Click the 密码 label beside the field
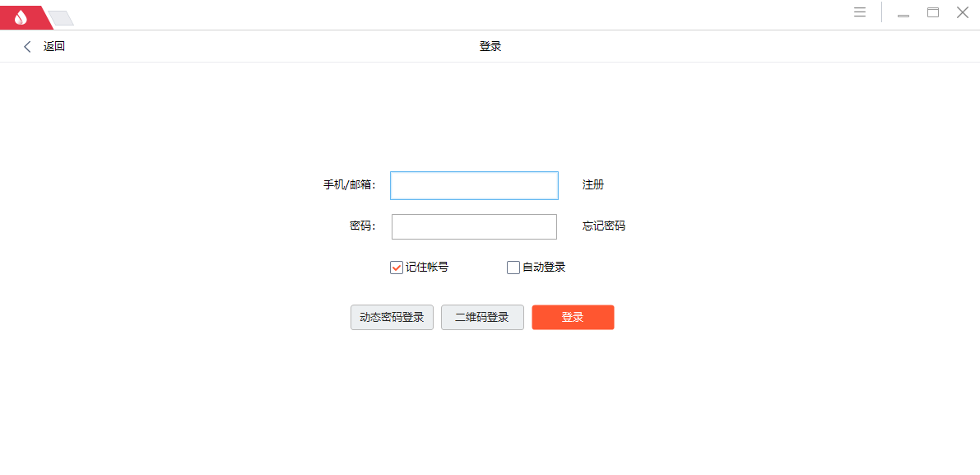The height and width of the screenshot is (475, 980). [364, 226]
